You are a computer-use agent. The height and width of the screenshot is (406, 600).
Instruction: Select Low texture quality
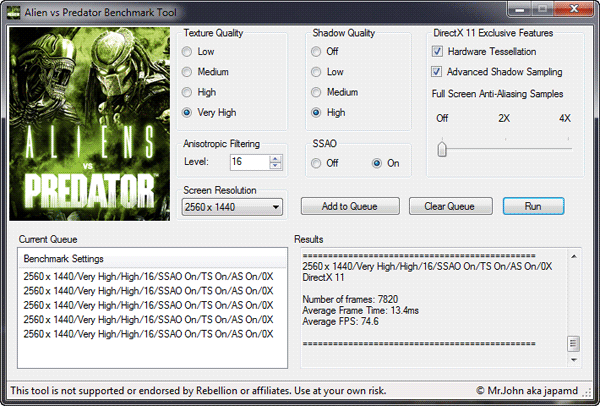[x=188, y=51]
